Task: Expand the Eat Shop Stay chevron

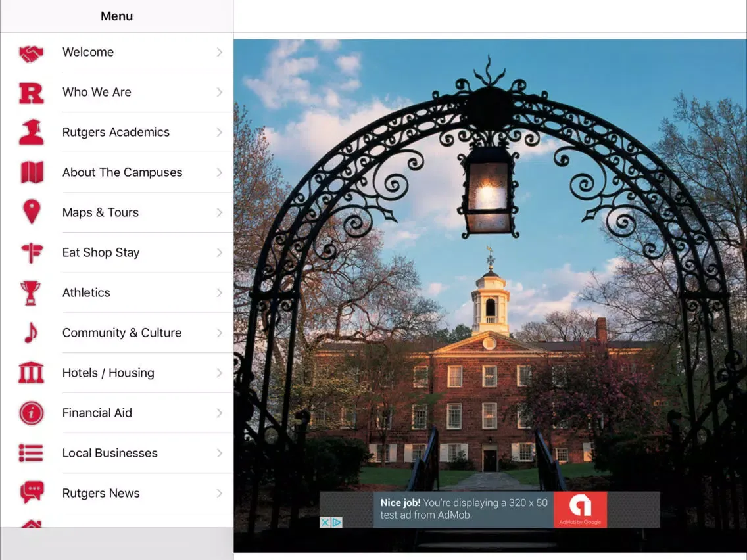Action: [x=220, y=252]
